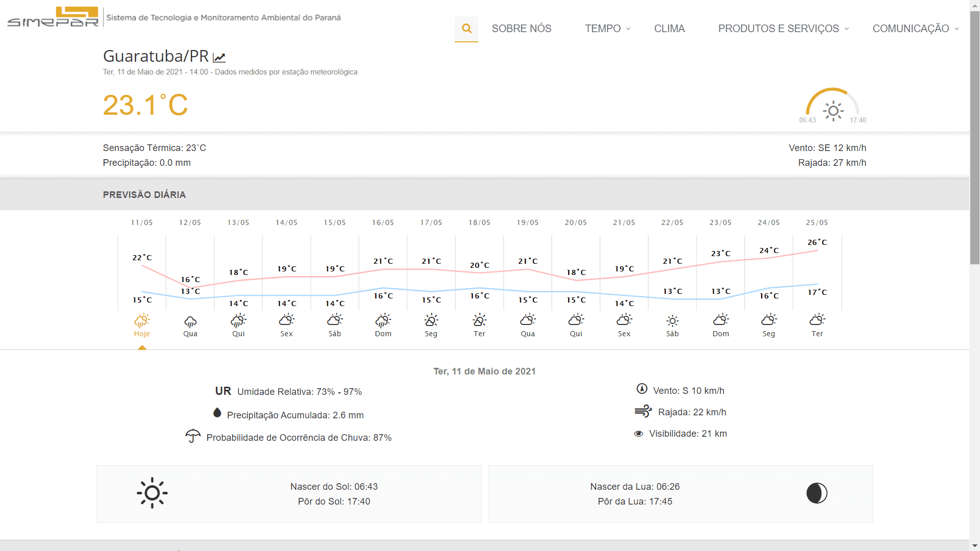
Task: Click 22°C max temperature on 11/05
Action: tap(142, 258)
